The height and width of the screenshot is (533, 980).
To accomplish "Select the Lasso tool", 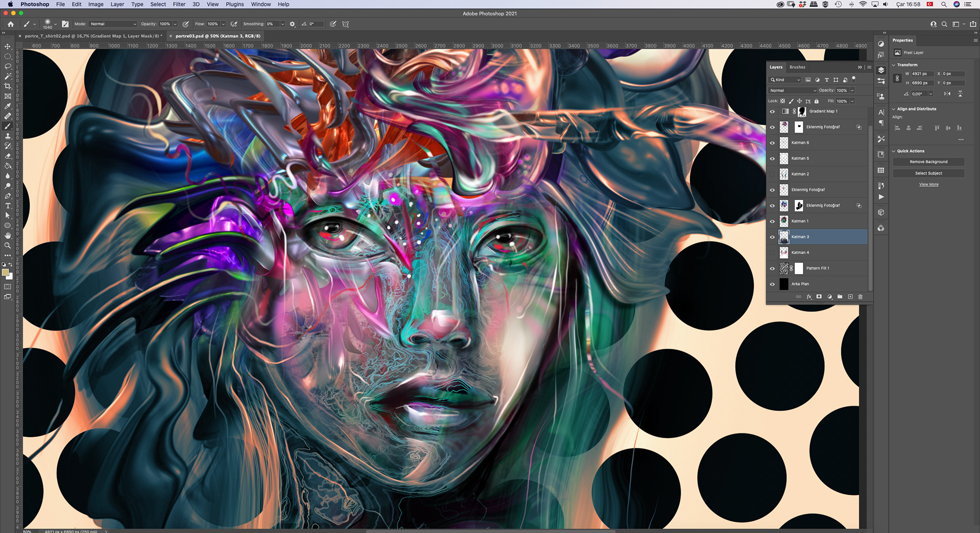I will coord(8,66).
